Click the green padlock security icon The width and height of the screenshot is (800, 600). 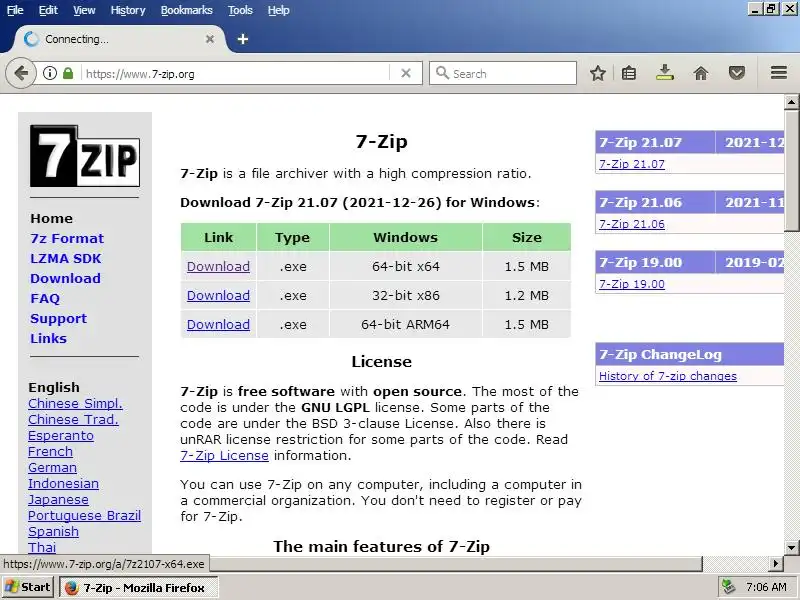click(68, 73)
